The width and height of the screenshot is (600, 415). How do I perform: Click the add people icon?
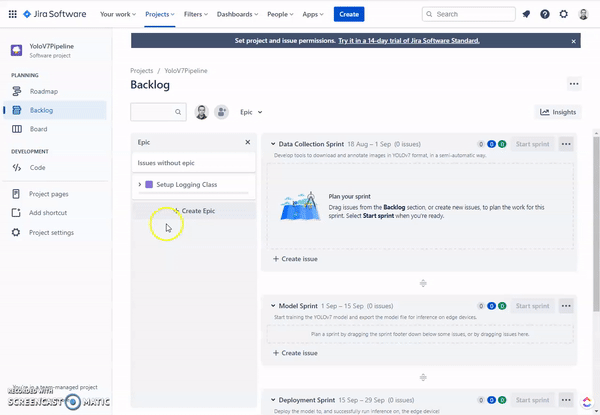[x=221, y=112]
